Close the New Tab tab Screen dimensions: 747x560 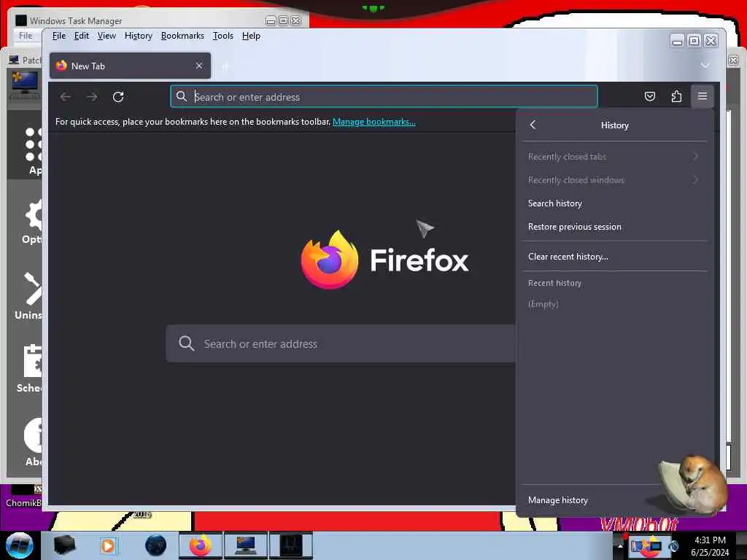(199, 66)
